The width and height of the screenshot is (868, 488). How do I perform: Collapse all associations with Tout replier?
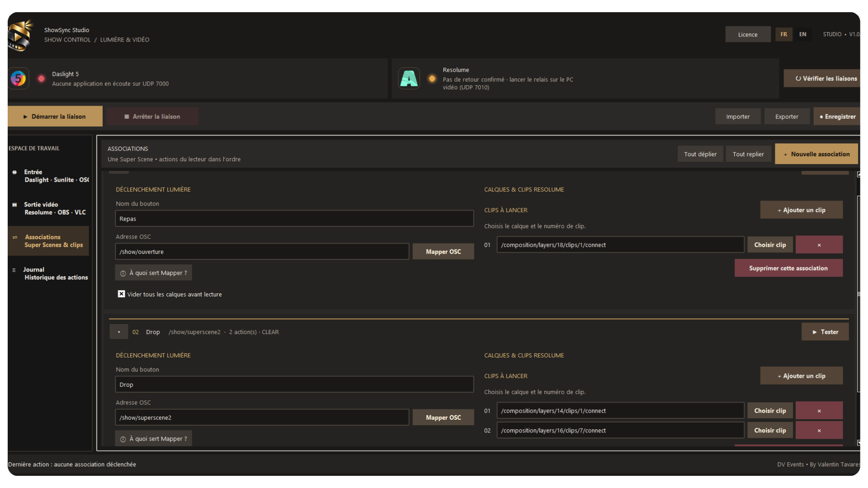pyautogui.click(x=748, y=154)
